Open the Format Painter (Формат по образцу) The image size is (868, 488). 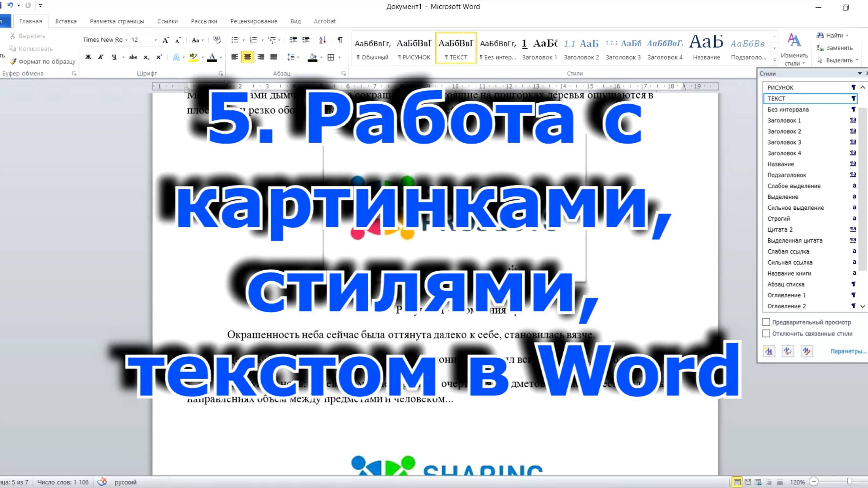click(x=42, y=61)
